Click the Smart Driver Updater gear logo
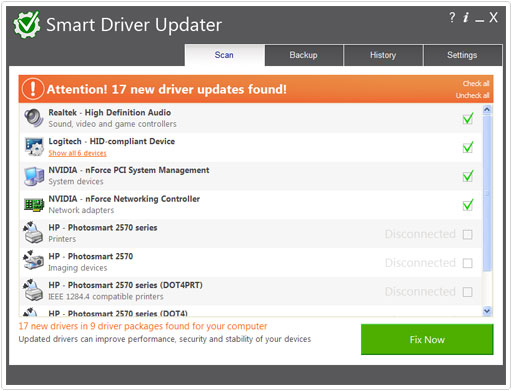 pos(27,24)
